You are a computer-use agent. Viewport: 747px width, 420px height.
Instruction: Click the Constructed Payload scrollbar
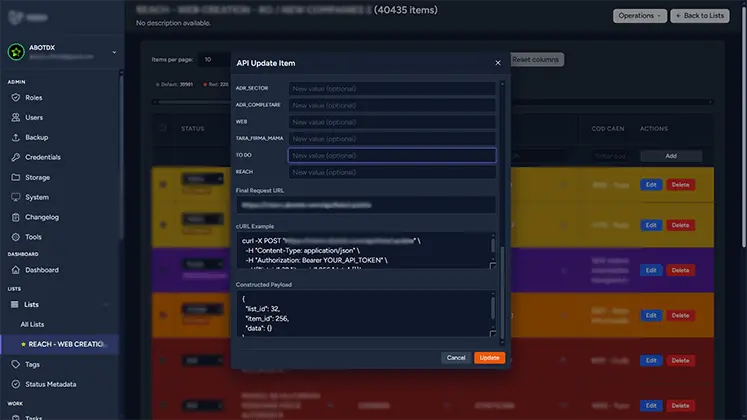click(493, 309)
